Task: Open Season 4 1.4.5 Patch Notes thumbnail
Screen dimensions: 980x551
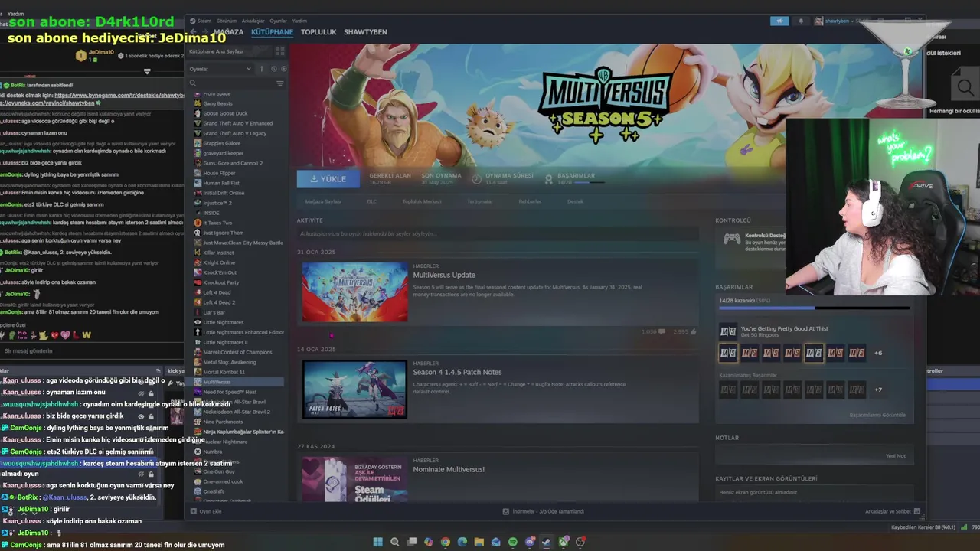Action: click(x=354, y=390)
